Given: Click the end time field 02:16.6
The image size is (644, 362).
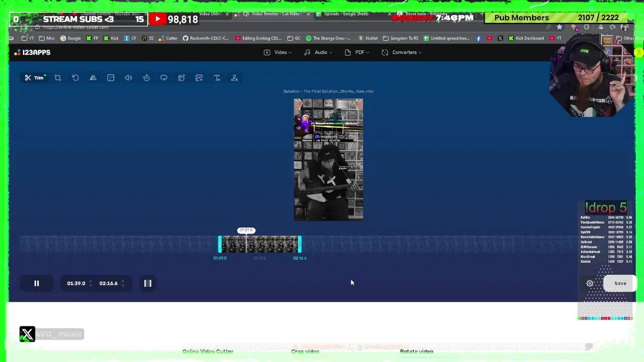Looking at the screenshot, I should pos(108,284).
